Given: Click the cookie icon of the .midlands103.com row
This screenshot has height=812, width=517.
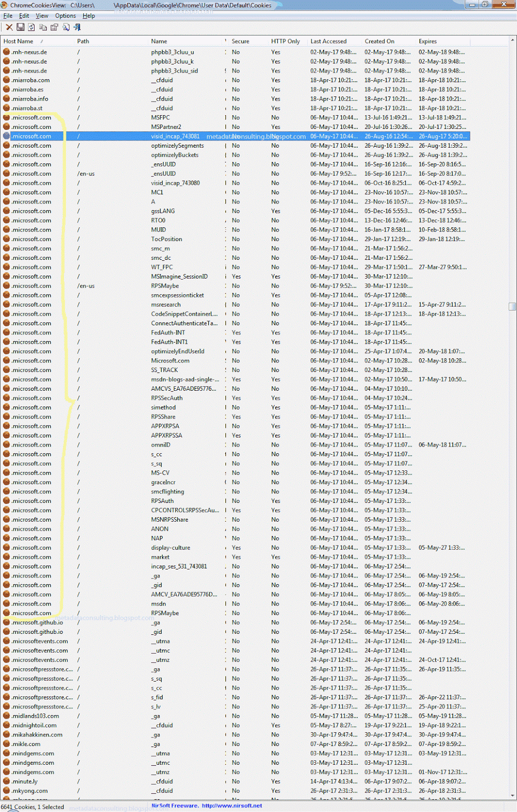Looking at the screenshot, I should tap(7, 716).
